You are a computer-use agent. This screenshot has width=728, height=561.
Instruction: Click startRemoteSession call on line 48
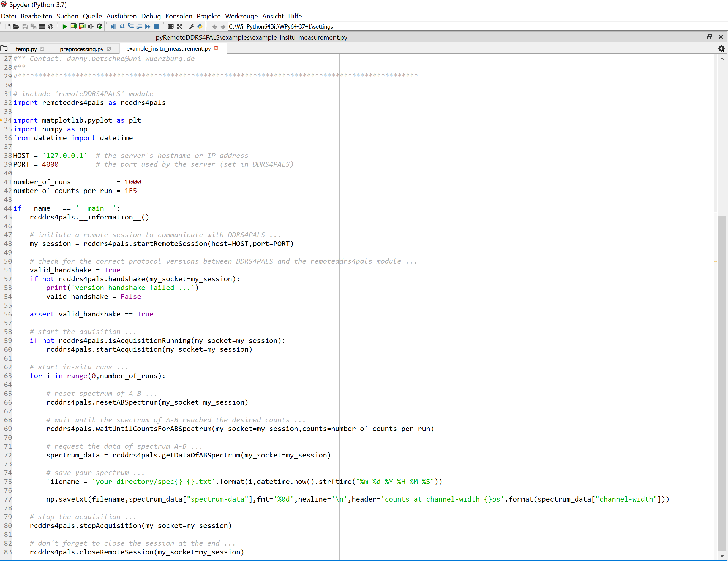click(189, 244)
